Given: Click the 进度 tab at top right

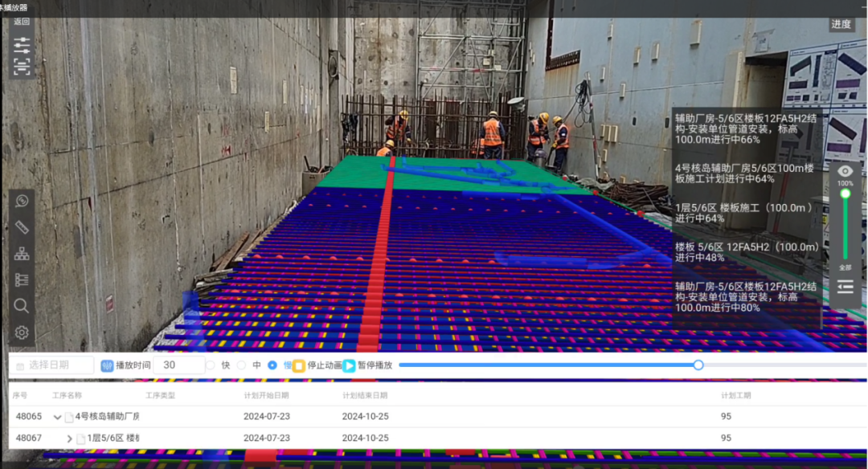Looking at the screenshot, I should tap(841, 24).
